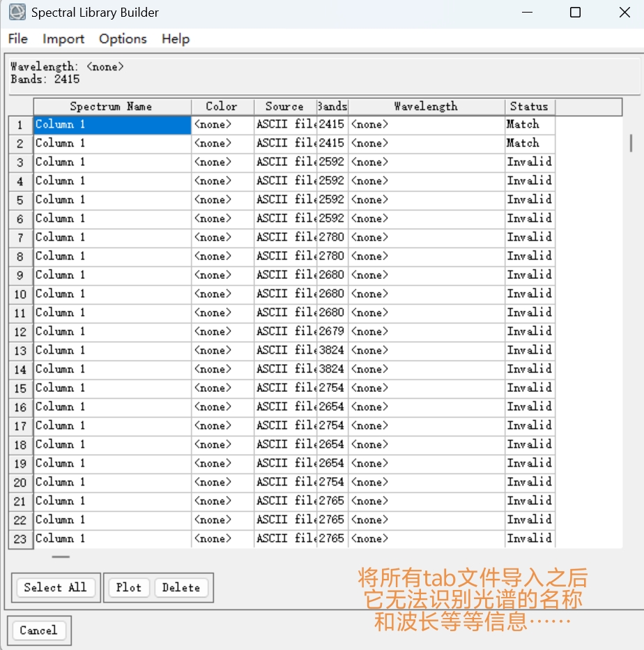Click the Color column header
This screenshot has height=650, width=644.
coord(222,107)
